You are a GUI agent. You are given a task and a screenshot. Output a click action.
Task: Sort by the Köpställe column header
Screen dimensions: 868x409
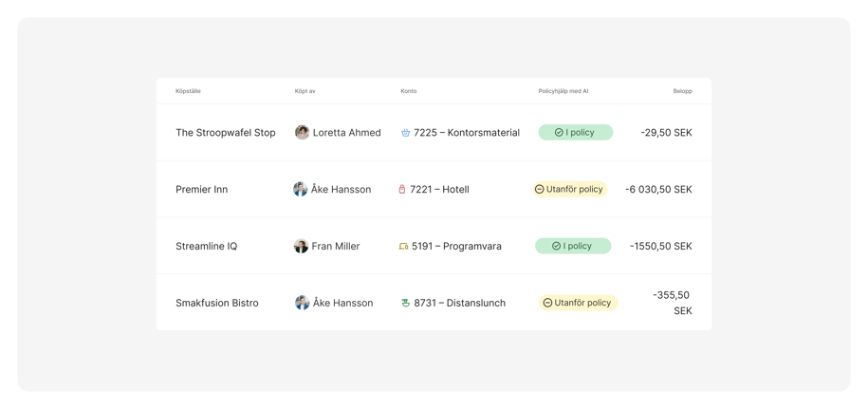coord(188,91)
